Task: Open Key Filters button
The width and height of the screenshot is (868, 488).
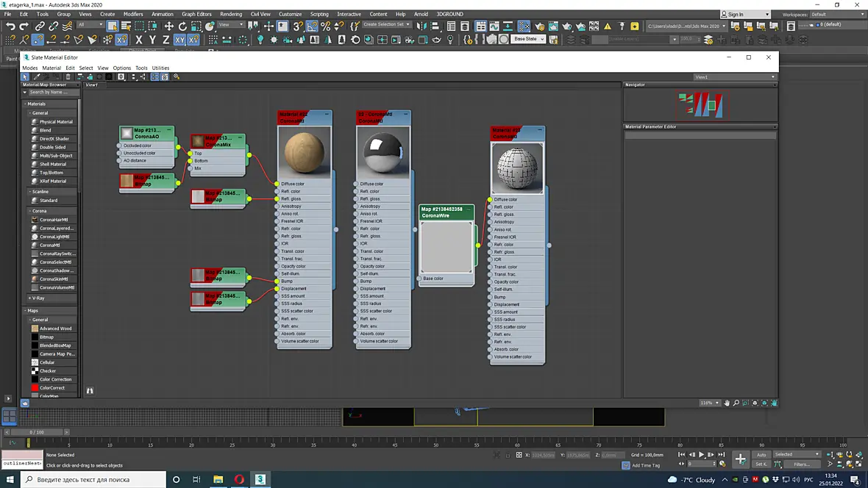Action: pyautogui.click(x=802, y=464)
